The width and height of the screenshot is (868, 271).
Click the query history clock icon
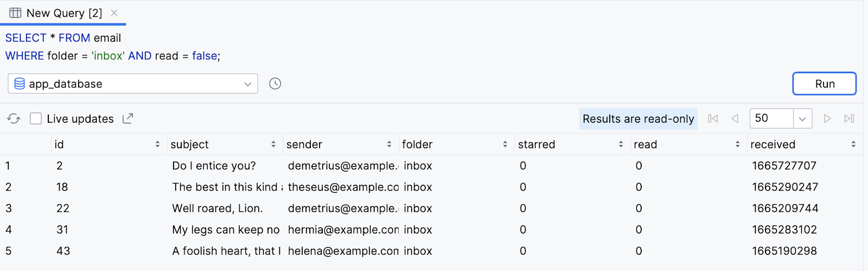pos(275,84)
